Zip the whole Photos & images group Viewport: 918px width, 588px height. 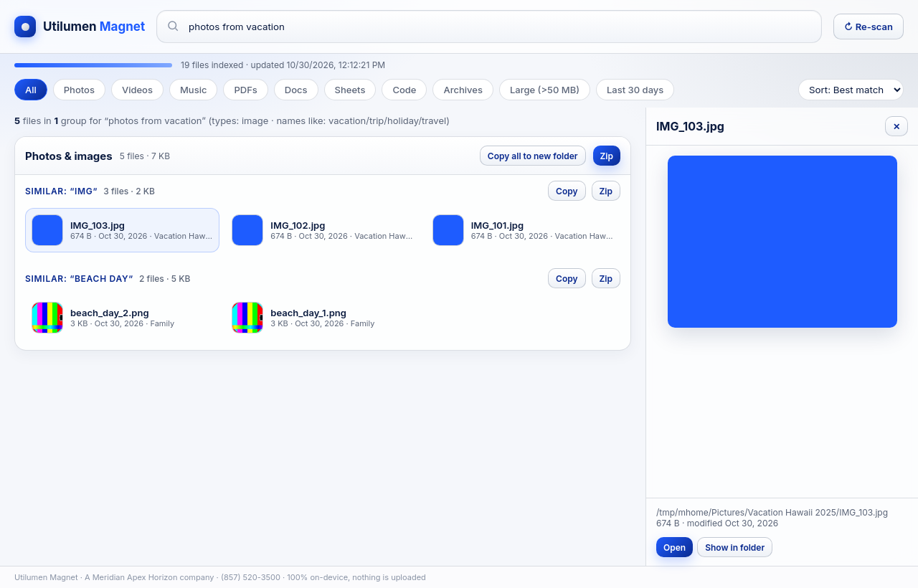pos(607,156)
